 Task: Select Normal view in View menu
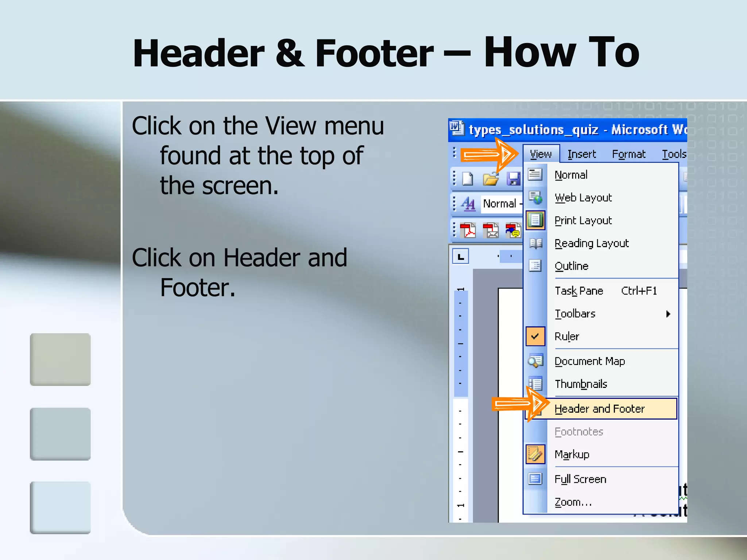[x=601, y=175]
